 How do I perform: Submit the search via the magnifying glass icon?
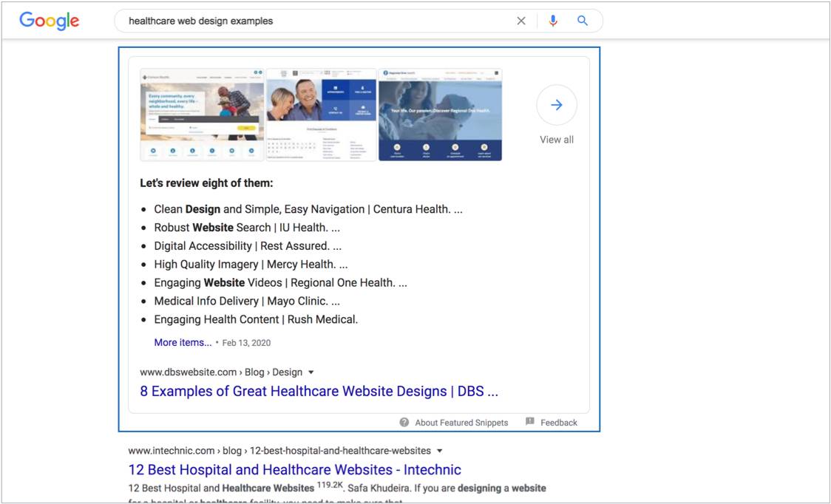click(x=582, y=20)
